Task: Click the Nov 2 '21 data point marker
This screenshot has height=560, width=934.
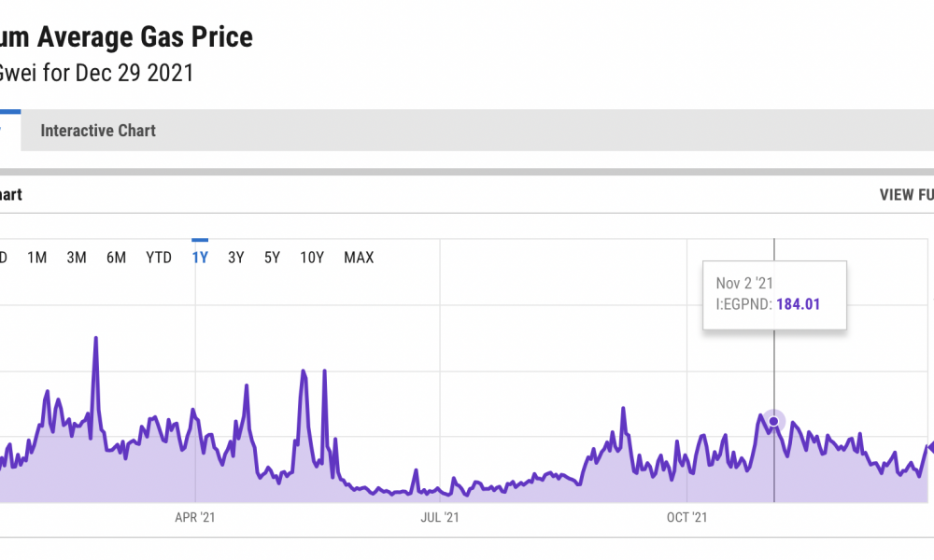Action: 773,421
